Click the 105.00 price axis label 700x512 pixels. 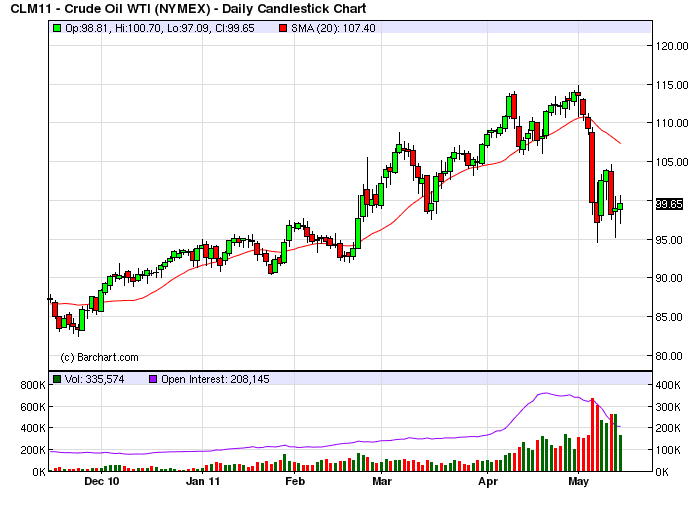click(x=672, y=162)
